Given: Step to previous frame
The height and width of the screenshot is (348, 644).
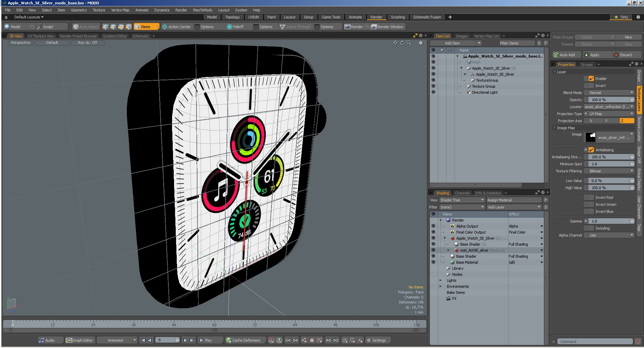Looking at the screenshot, I should click(x=151, y=340).
